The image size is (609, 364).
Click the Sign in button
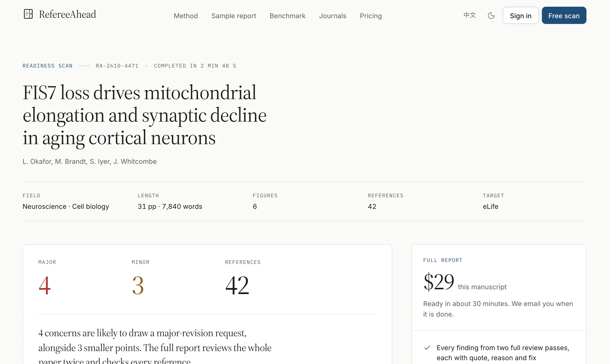(x=521, y=16)
